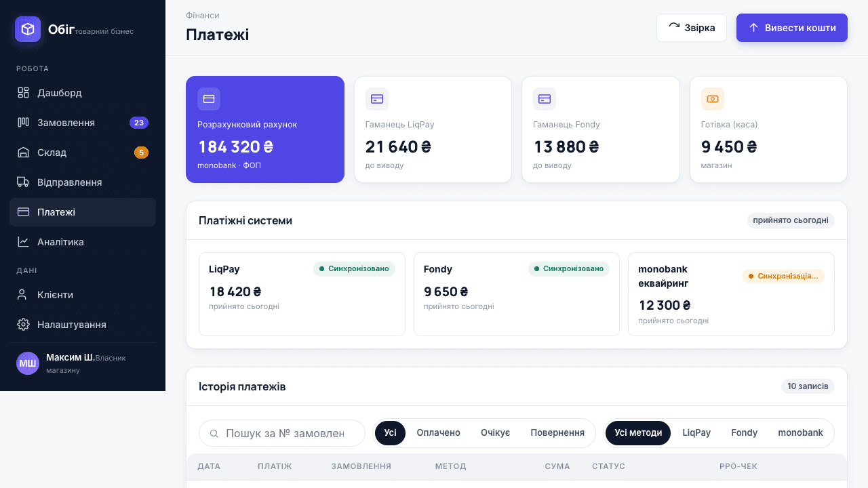Click the Замовлення column header in table

pos(361,466)
